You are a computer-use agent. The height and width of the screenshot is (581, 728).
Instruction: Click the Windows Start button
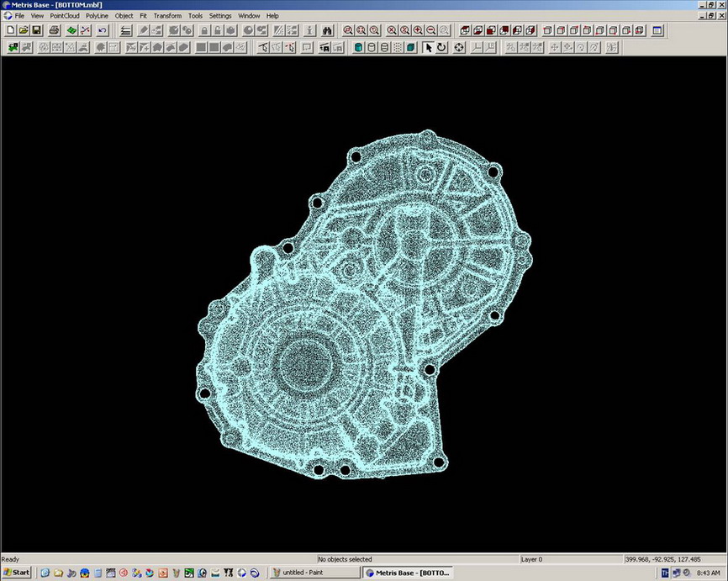(x=17, y=573)
